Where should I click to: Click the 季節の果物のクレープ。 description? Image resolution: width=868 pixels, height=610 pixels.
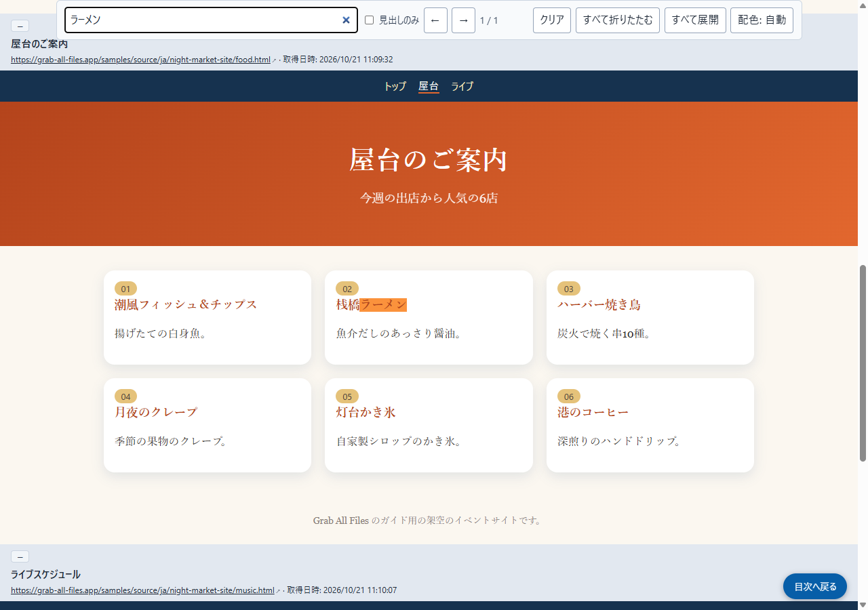[x=171, y=441]
